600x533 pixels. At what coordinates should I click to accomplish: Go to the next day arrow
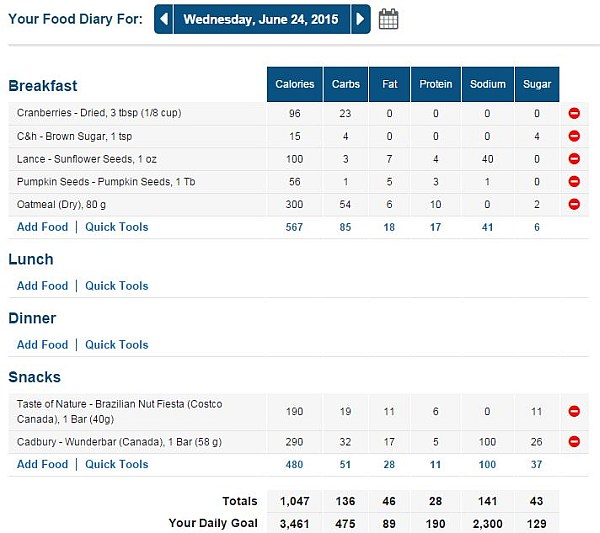361,19
